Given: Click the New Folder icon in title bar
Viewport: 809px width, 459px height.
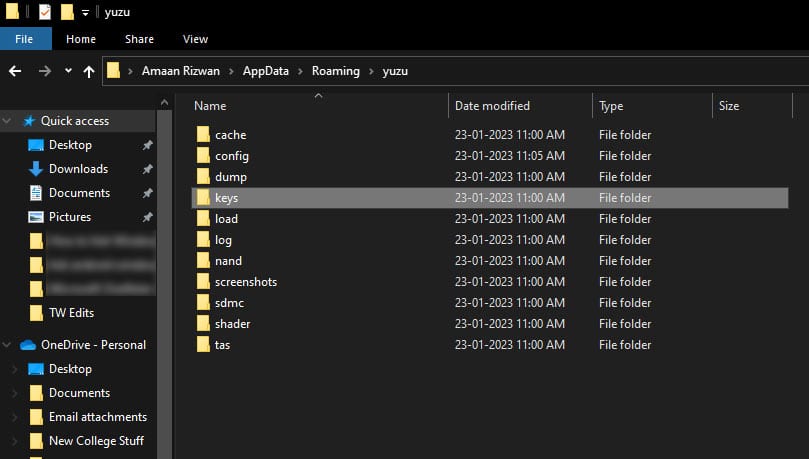Looking at the screenshot, I should pos(67,12).
